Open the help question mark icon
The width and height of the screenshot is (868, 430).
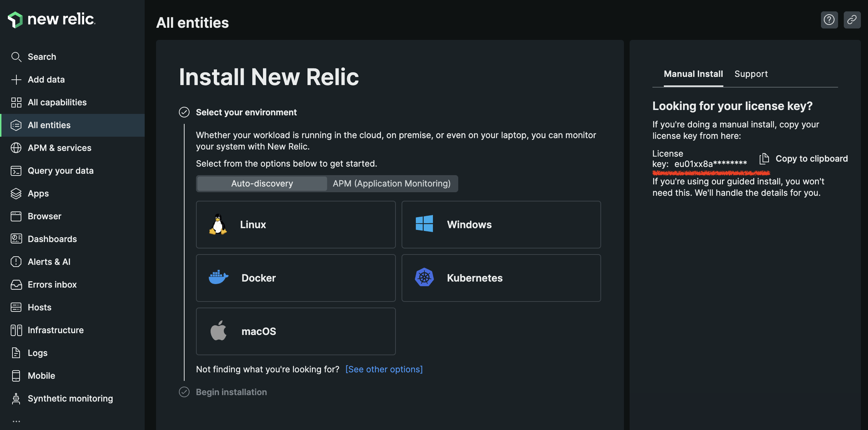click(x=829, y=20)
